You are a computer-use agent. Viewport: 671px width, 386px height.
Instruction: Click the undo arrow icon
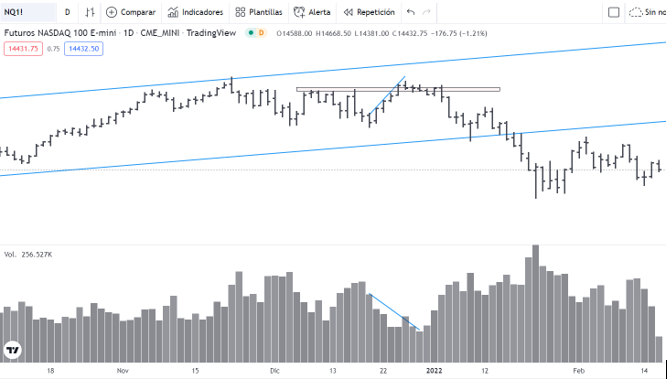[x=411, y=12]
